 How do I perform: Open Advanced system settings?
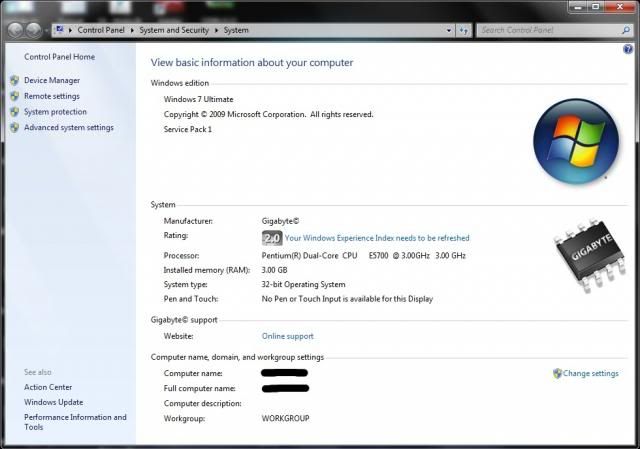(x=68, y=128)
